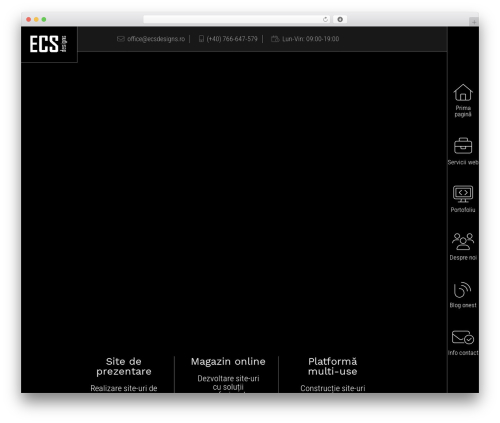Screen dimensions: 500x423
Task: Select the Despre noi menu label
Action: tap(463, 258)
